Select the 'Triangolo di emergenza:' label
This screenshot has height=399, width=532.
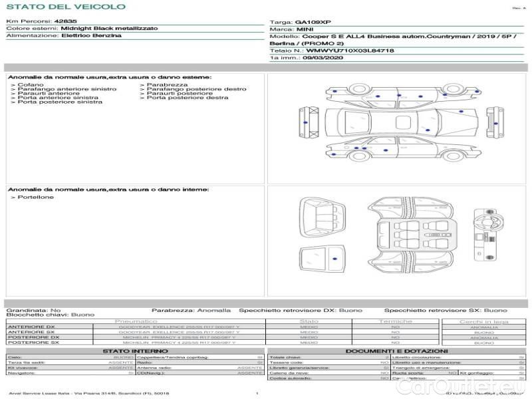(x=421, y=368)
